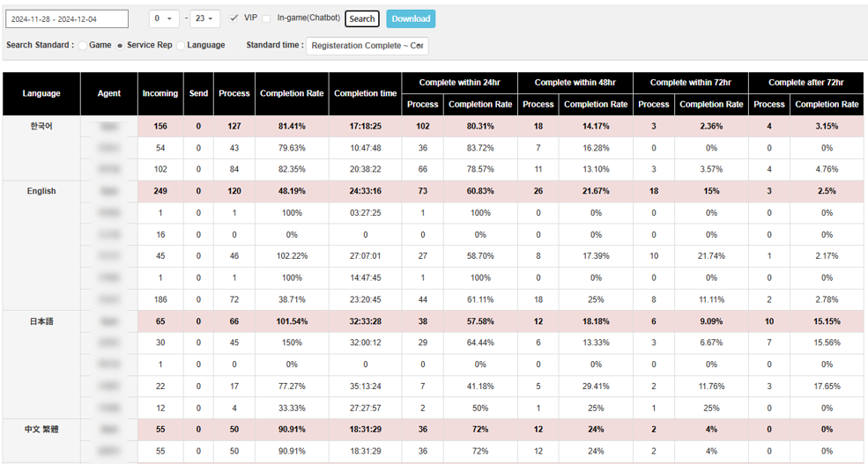Open the start hour dropdown showing 0

pos(164,18)
